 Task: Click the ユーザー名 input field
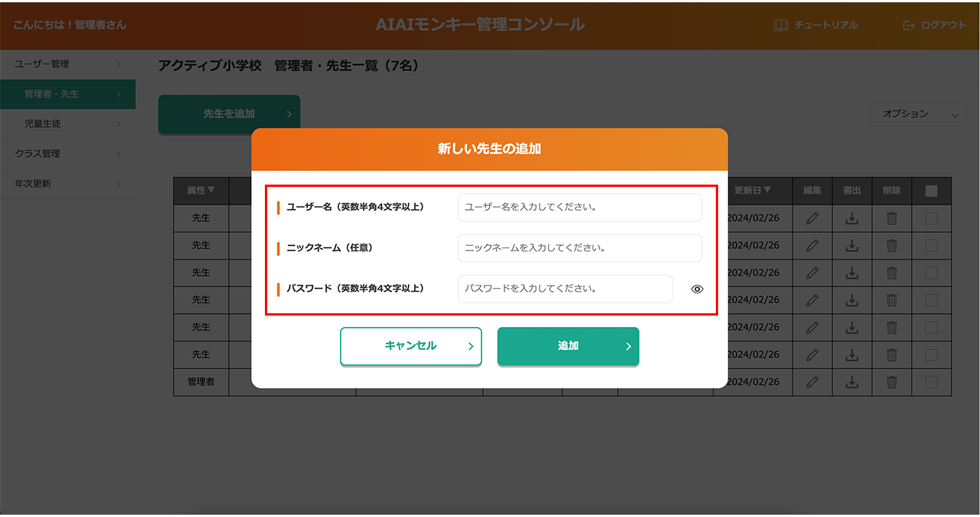tap(580, 208)
